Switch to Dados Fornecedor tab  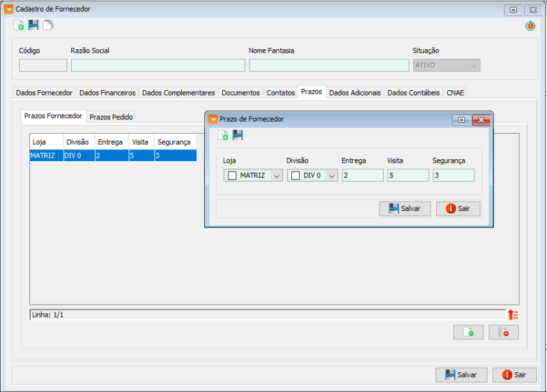[x=44, y=93]
